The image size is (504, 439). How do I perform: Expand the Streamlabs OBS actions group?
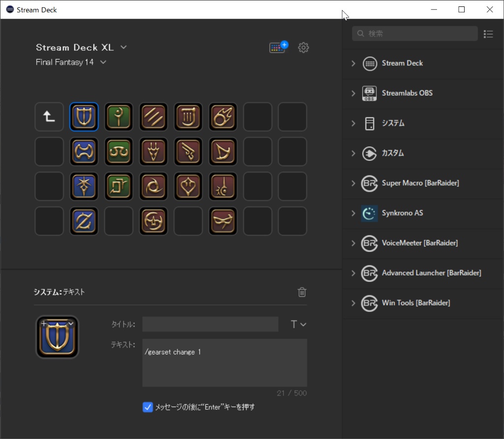(x=353, y=94)
